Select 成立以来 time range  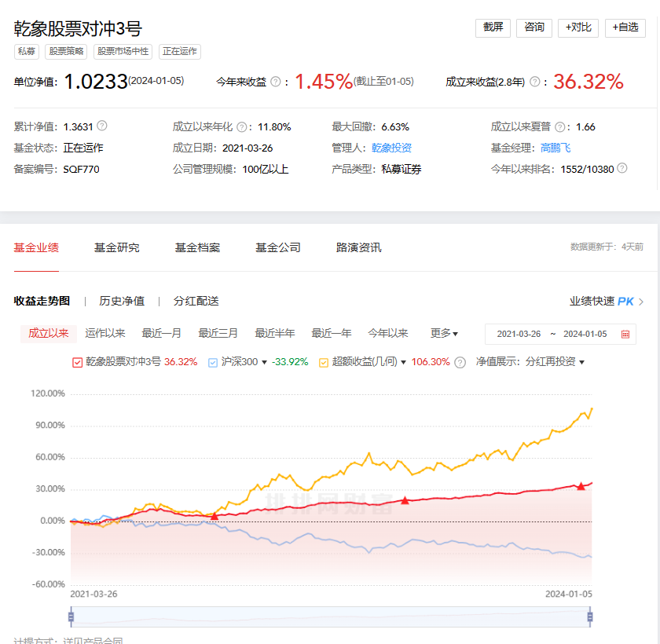coord(49,334)
